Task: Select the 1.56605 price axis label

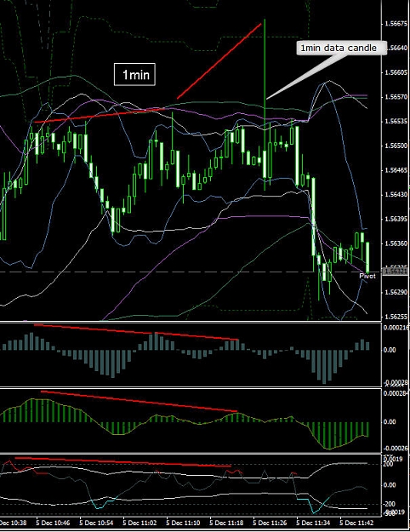Action: (x=396, y=72)
